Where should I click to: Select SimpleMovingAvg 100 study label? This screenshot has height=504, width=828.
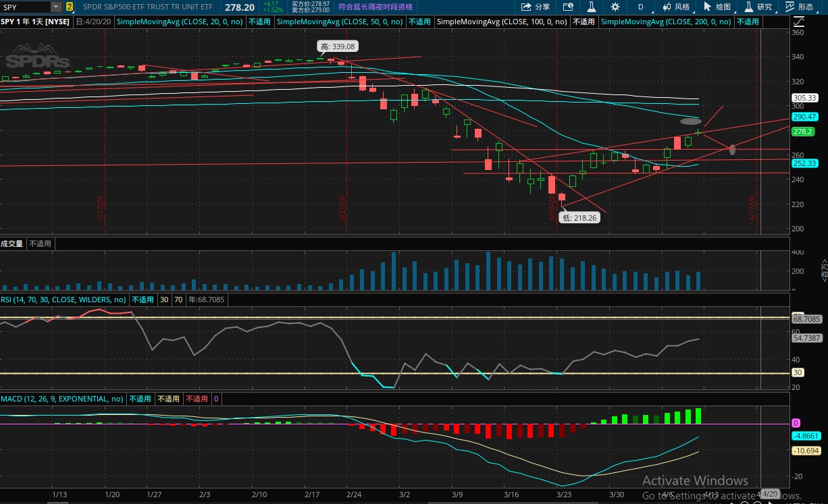click(502, 22)
